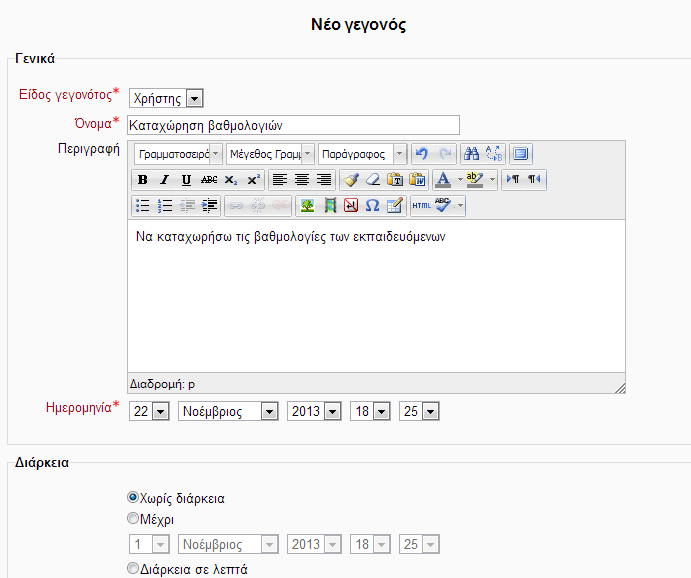
Task: Open the Ημερομηνία hour dropdown 18
Action: coord(370,411)
